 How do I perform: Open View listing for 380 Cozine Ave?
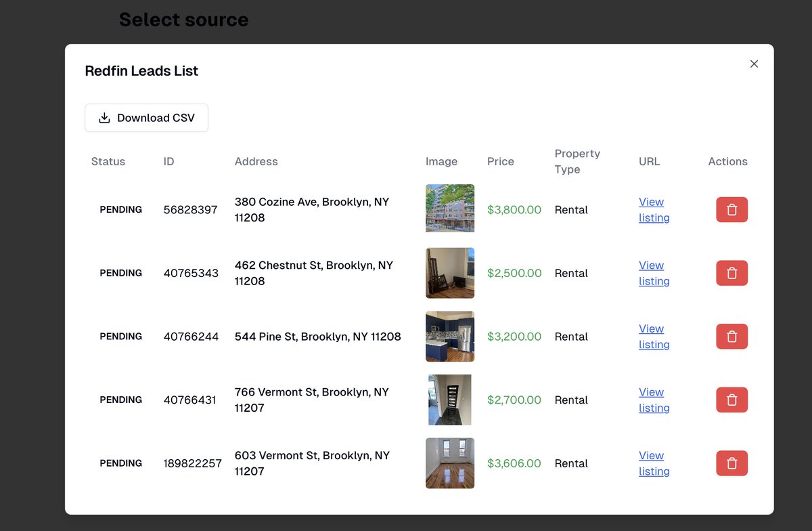[x=654, y=210]
